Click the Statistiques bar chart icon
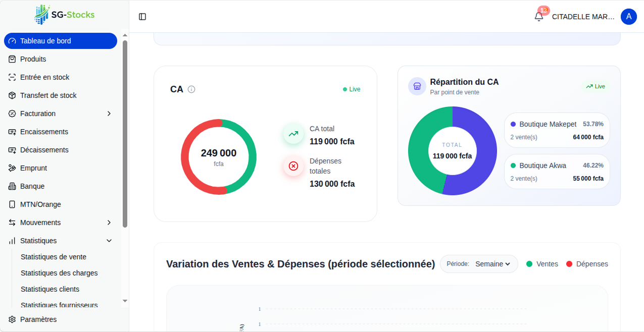This screenshot has width=644, height=332. tap(12, 241)
